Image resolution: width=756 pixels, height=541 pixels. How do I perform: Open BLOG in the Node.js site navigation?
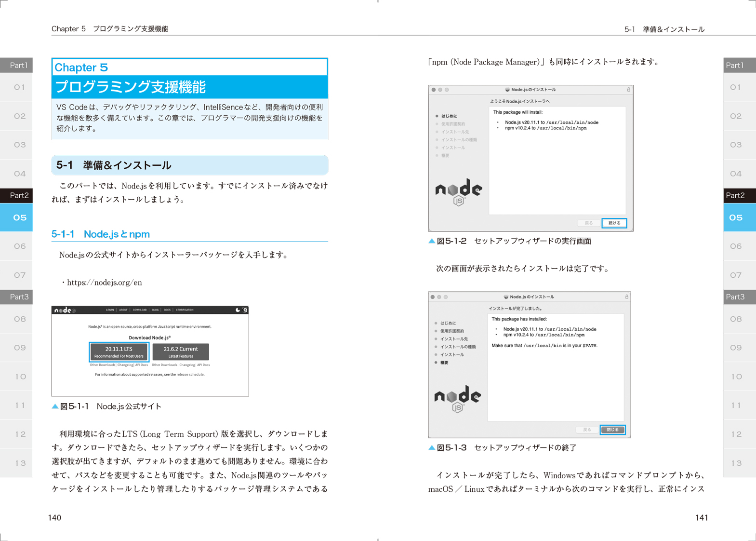[x=155, y=310]
